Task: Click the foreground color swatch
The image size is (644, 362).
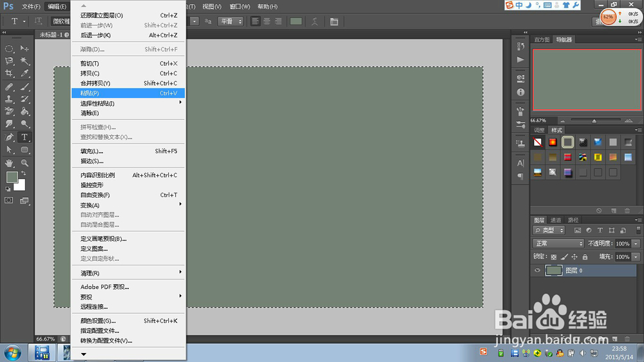Action: pyautogui.click(x=12, y=177)
